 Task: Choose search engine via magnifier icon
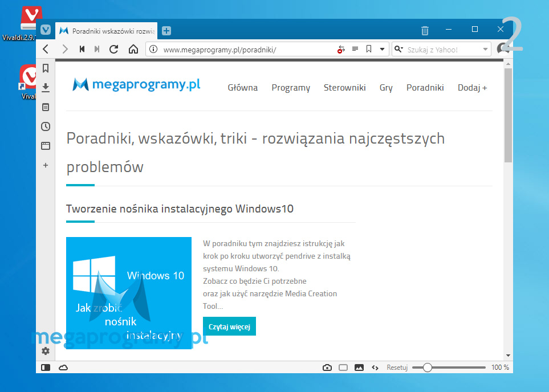tap(398, 49)
